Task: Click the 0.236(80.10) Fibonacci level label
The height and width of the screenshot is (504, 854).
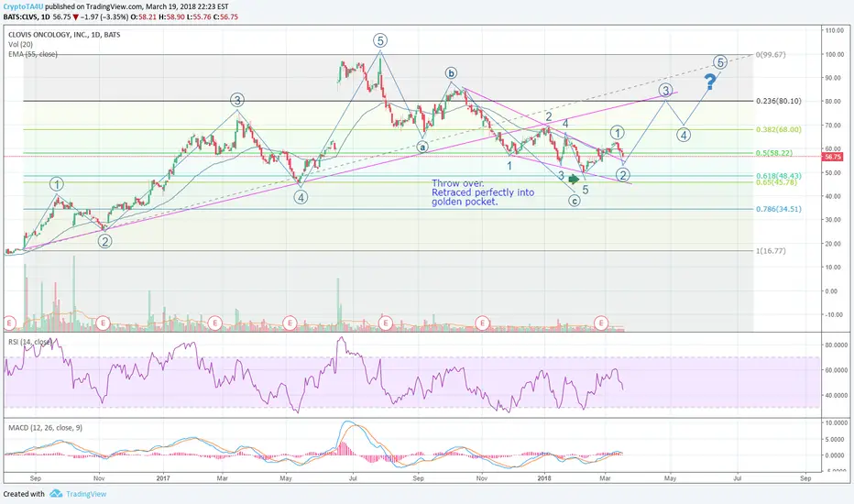Action: pyautogui.click(x=779, y=101)
